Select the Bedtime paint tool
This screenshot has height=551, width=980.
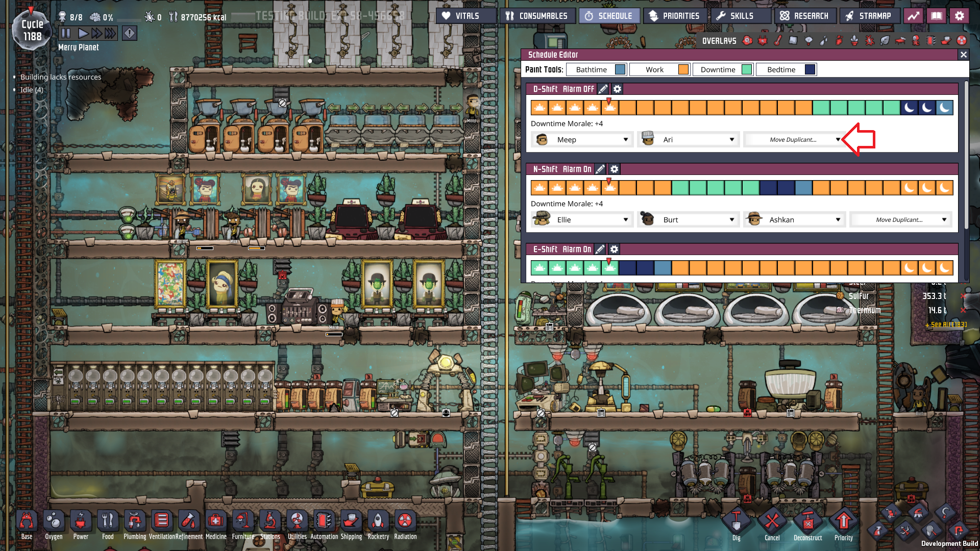pyautogui.click(x=786, y=70)
